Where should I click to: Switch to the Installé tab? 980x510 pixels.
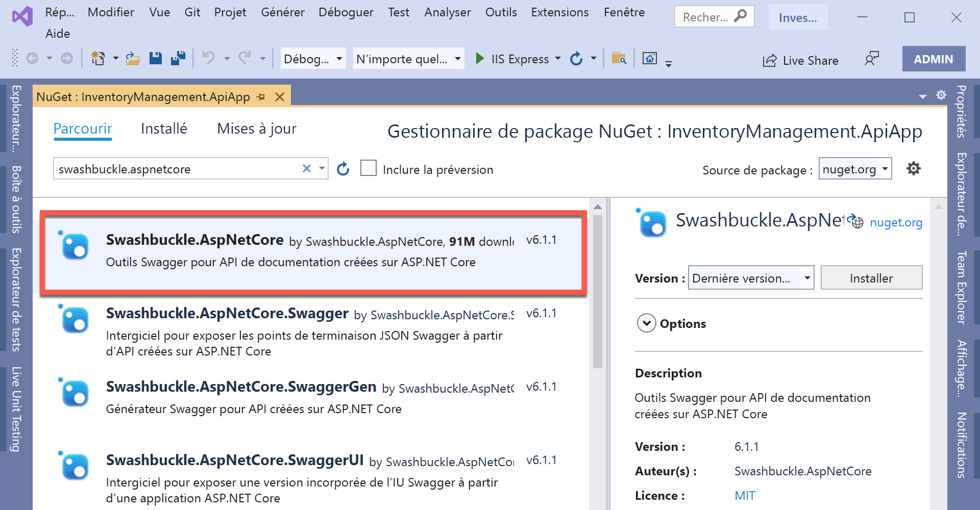164,129
